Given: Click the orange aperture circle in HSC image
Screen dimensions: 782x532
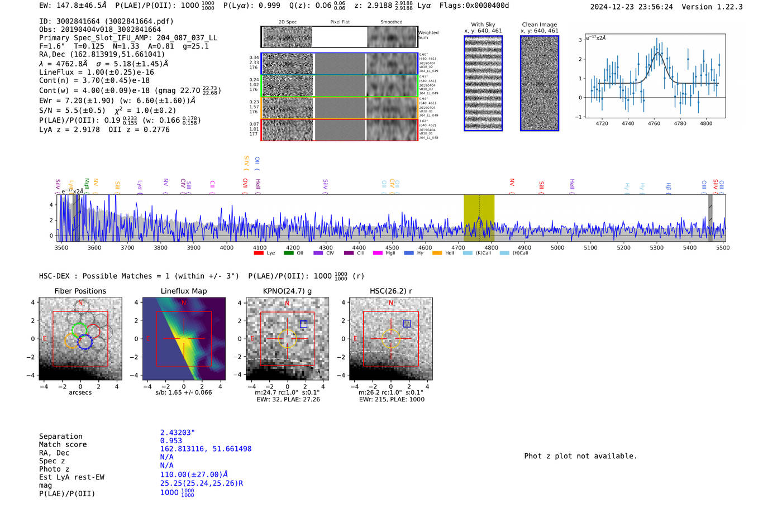Looking at the screenshot, I should 390,339.
